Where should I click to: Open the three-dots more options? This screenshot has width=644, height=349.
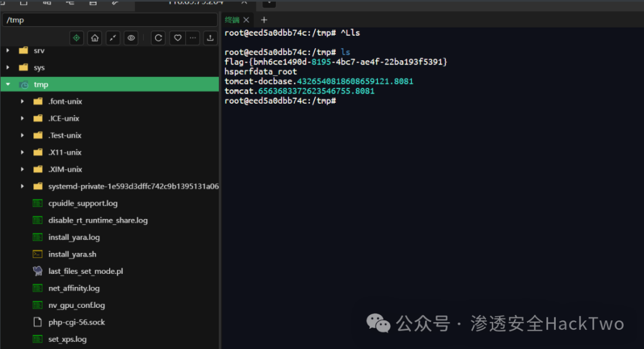193,38
